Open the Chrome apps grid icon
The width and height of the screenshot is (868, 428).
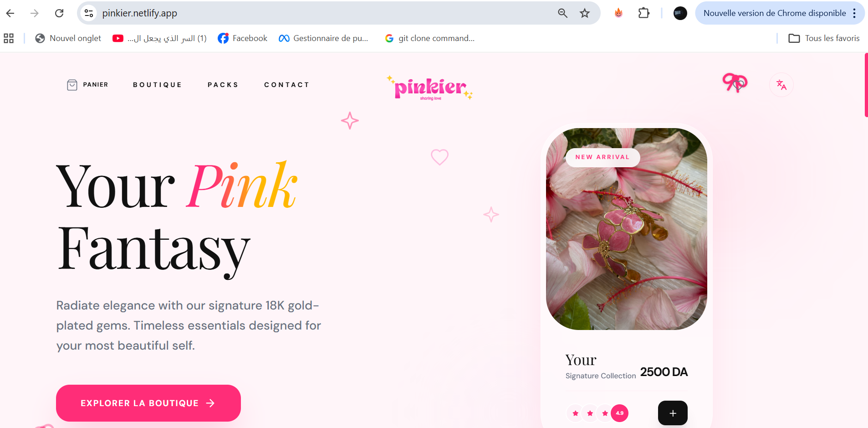click(x=9, y=38)
